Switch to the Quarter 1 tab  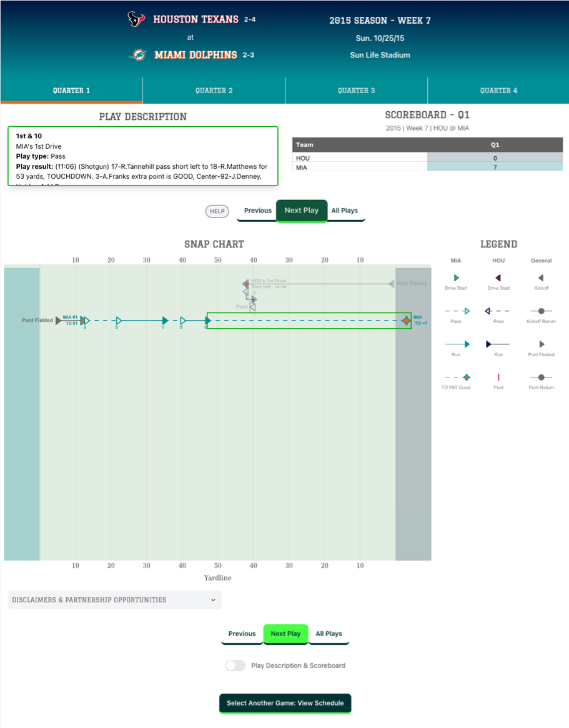(71, 91)
